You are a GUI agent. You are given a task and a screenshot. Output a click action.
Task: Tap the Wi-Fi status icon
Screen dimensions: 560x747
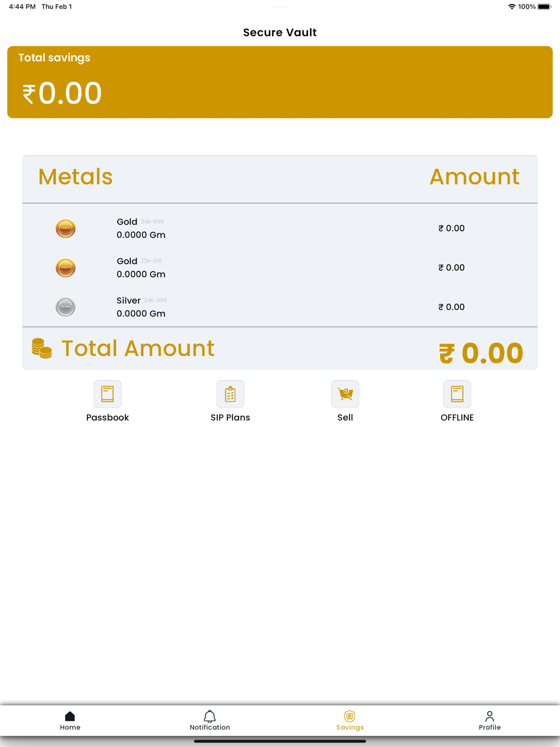[512, 7]
